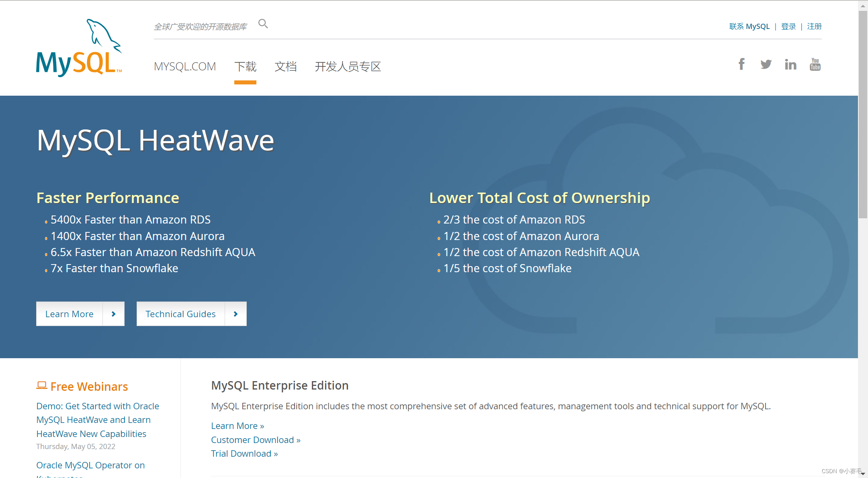Open the YouTube icon
868x478 pixels.
click(x=815, y=64)
